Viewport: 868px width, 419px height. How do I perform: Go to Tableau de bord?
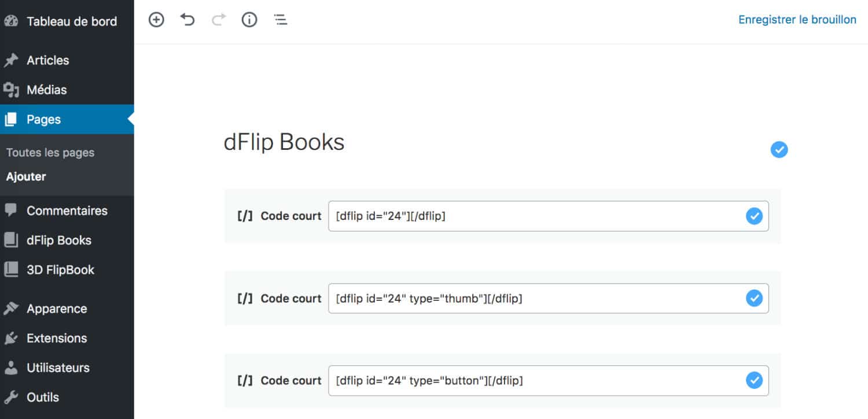click(x=71, y=21)
